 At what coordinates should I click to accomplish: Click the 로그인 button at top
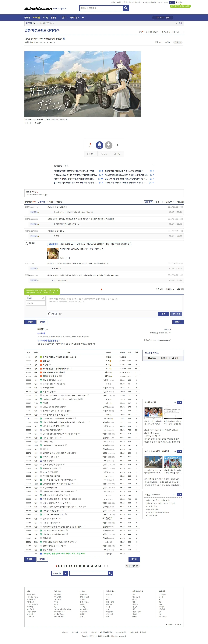click(172, 2)
